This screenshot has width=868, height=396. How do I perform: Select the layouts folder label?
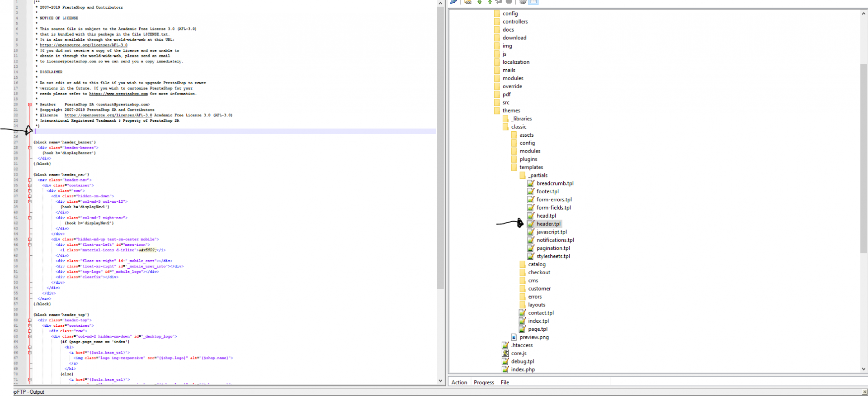point(537,305)
